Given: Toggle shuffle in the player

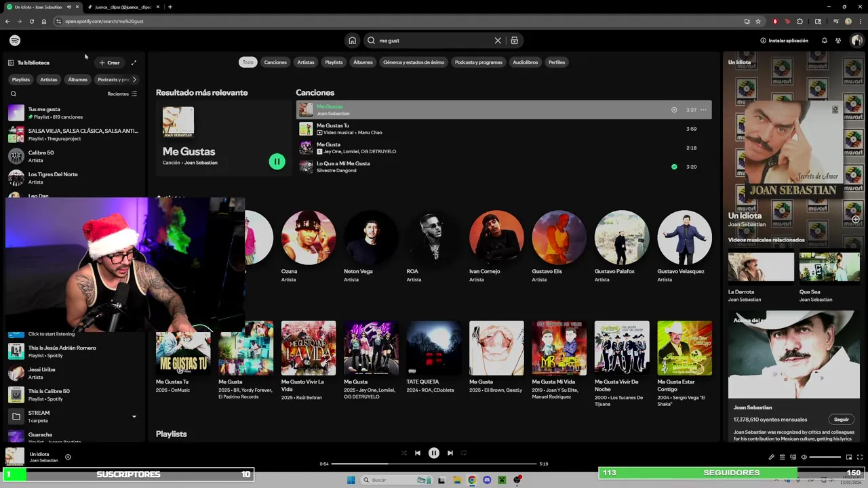Looking at the screenshot, I should point(403,453).
